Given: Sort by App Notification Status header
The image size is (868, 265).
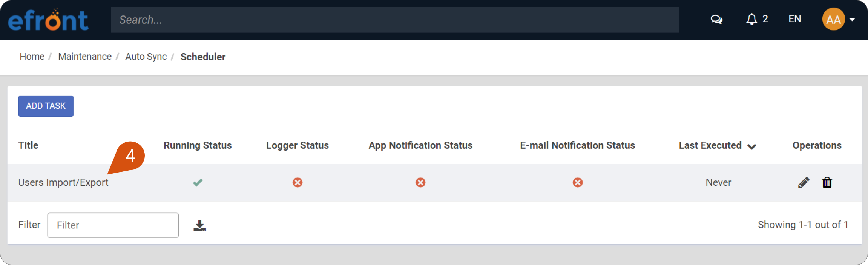Looking at the screenshot, I should pos(420,145).
